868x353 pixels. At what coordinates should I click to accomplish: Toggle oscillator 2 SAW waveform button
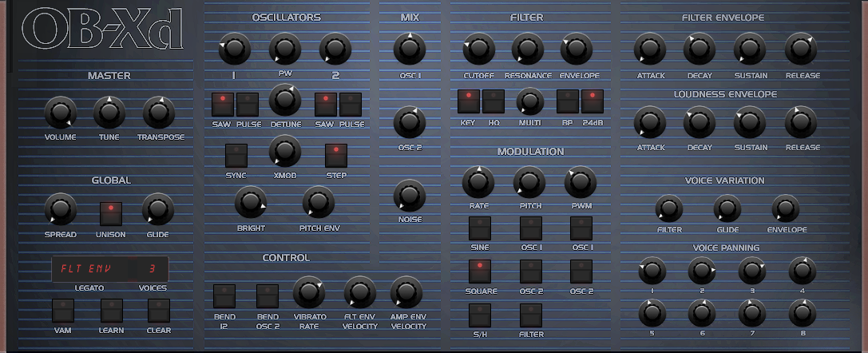pos(326,105)
